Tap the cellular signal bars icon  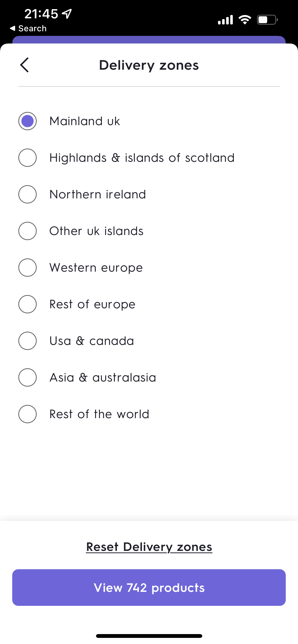[225, 20]
